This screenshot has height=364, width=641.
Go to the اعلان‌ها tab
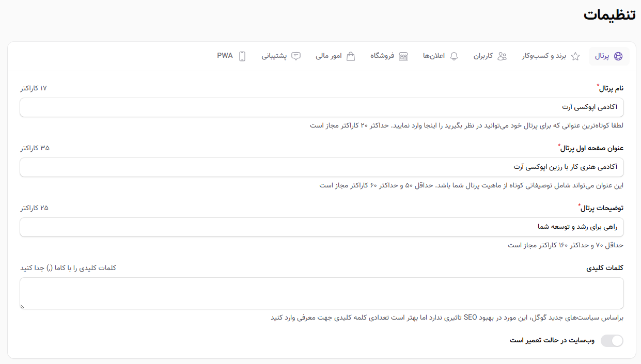pos(440,56)
